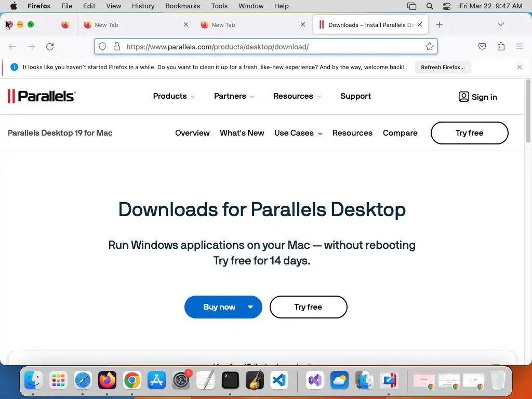The height and width of the screenshot is (399, 532).
Task: Focus the URL address bar
Action: click(x=265, y=46)
